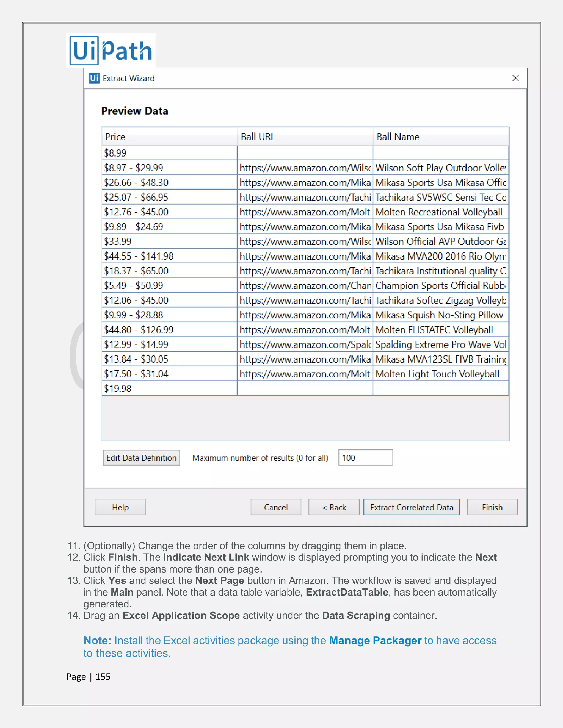Select the $12.99 - $14.99 price cell

(169, 344)
